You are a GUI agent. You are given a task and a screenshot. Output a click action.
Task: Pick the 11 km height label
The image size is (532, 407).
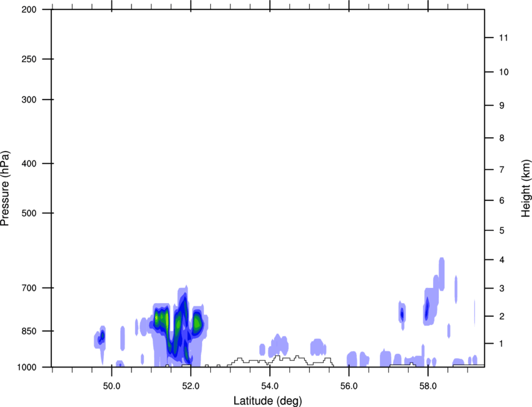[x=503, y=38]
